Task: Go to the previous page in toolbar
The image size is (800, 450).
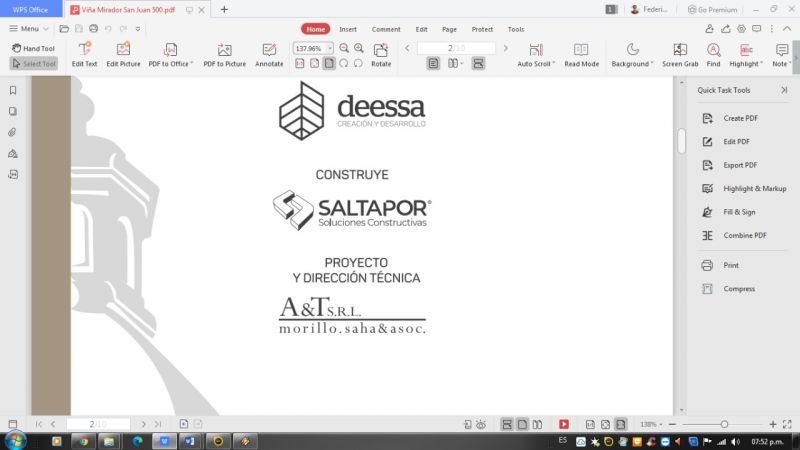Action: point(407,48)
